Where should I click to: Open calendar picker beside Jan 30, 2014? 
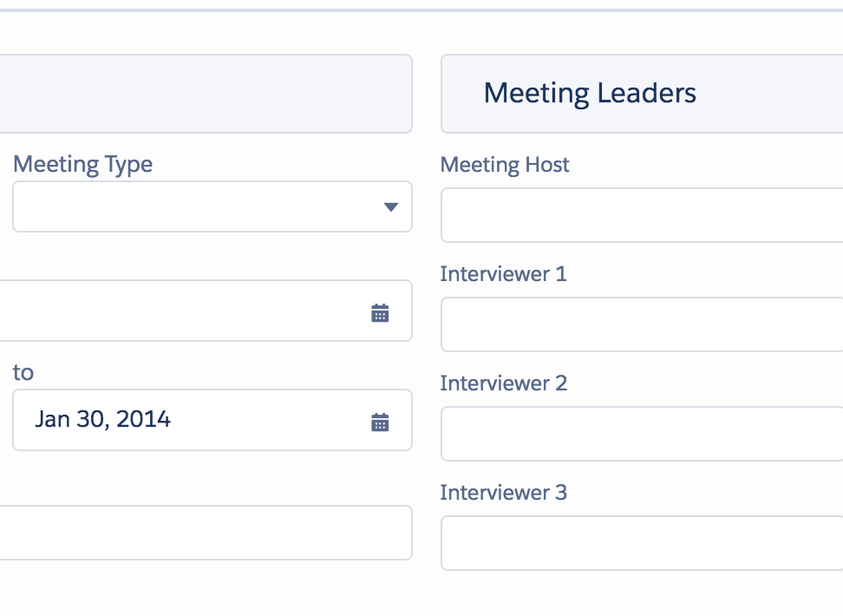tap(380, 423)
